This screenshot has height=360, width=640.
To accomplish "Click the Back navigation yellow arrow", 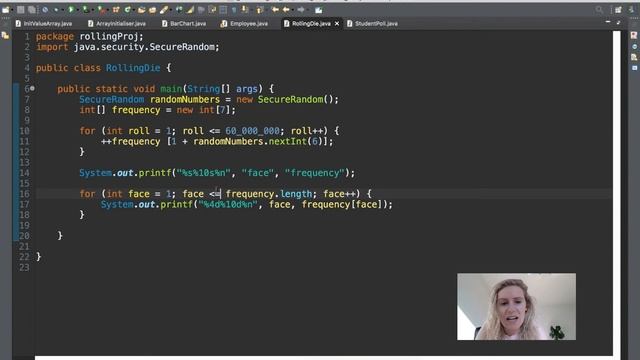I will tap(286, 10).
